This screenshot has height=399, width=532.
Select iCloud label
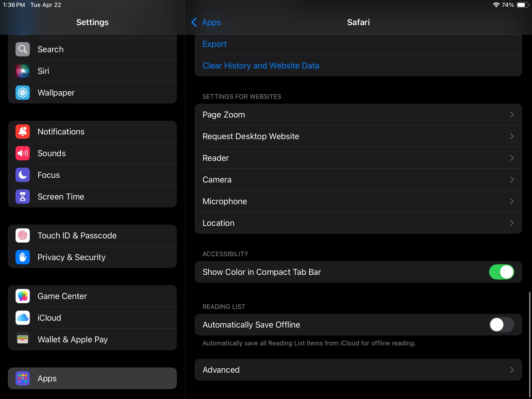coord(49,318)
